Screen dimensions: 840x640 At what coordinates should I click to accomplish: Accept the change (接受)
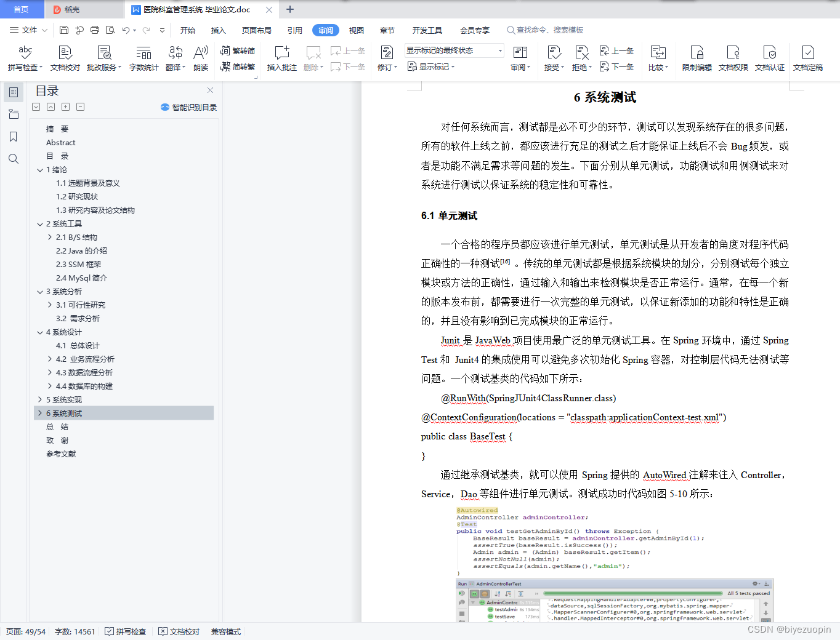554,58
